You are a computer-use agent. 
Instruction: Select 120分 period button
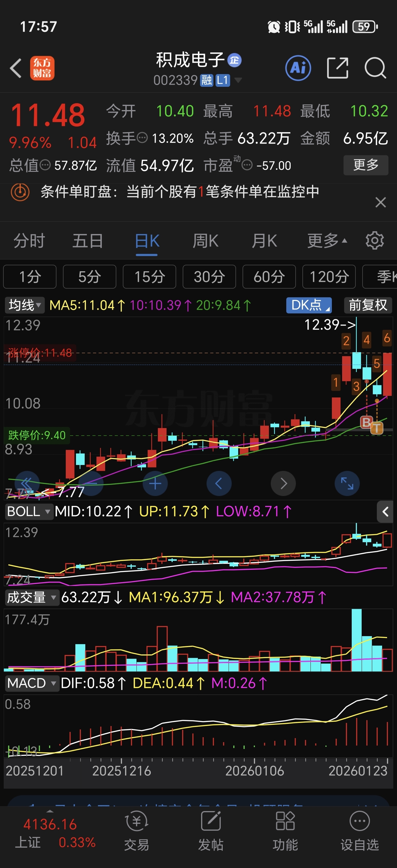(329, 277)
